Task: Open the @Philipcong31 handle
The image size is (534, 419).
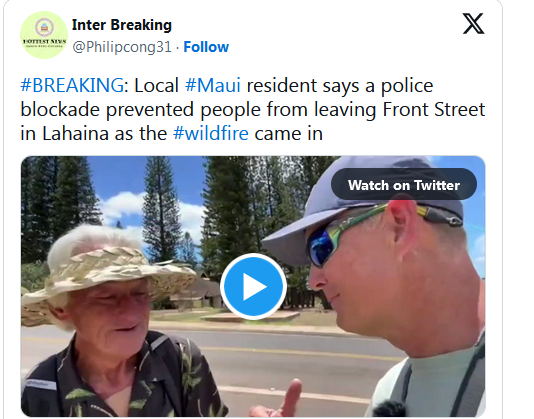Action: (x=122, y=47)
